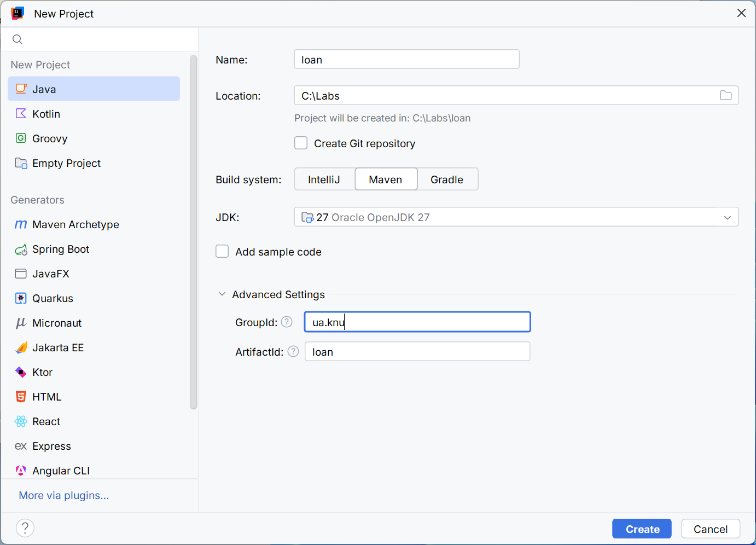The height and width of the screenshot is (545, 756).
Task: Enable Add sample code checkbox
Action: coord(222,251)
